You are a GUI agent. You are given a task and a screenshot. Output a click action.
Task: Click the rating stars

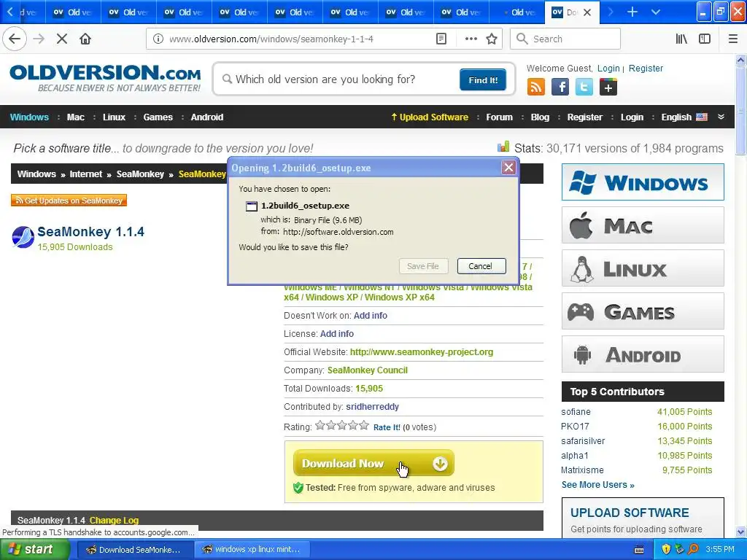point(342,425)
